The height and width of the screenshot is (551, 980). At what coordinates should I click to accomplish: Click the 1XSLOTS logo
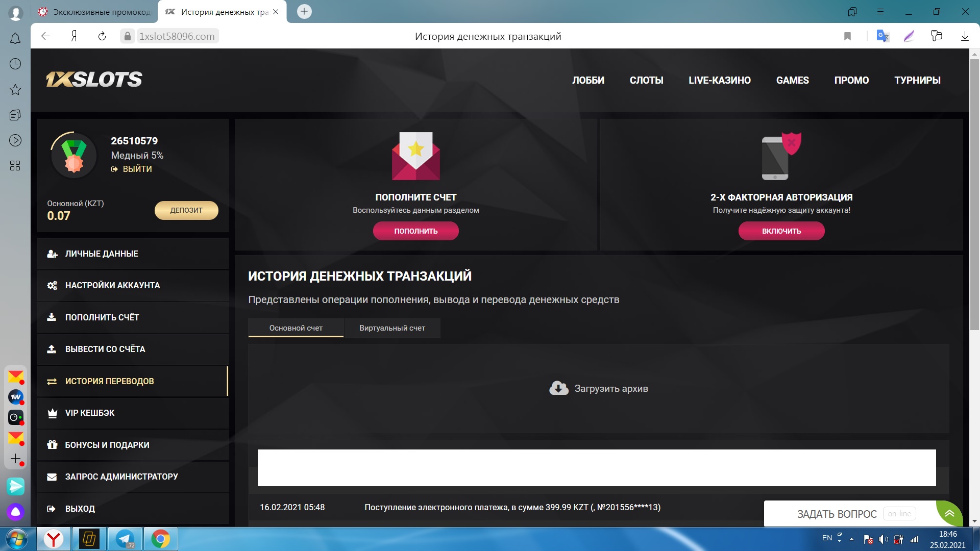coord(94,80)
